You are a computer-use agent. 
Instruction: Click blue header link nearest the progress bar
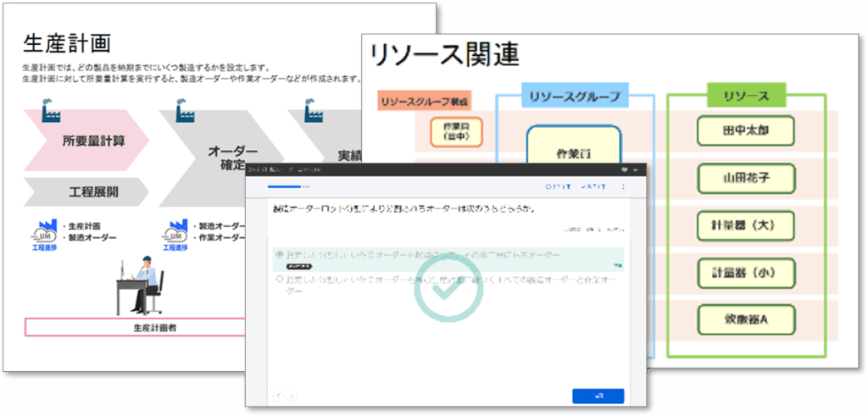pyautogui.click(x=558, y=187)
